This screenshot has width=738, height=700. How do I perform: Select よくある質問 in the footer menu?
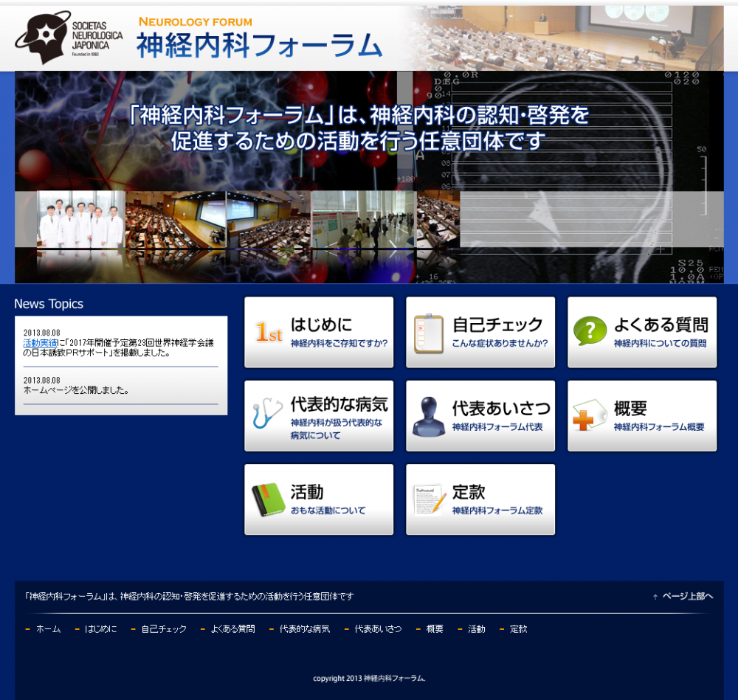click(x=232, y=629)
